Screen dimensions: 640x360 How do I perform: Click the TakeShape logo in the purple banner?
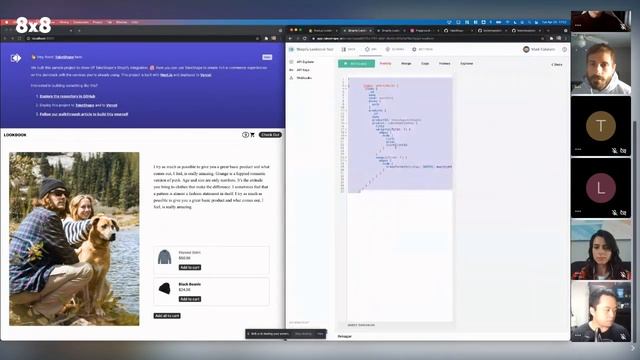pyautogui.click(x=16, y=58)
